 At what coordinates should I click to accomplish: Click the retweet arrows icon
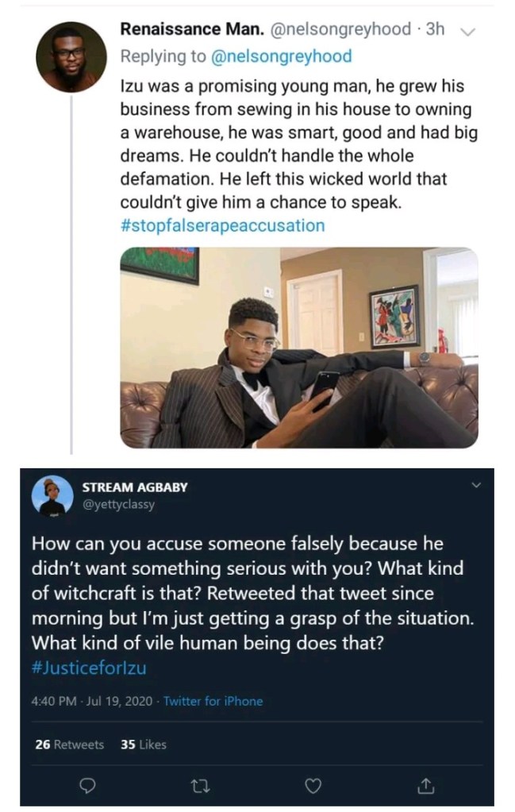(201, 786)
